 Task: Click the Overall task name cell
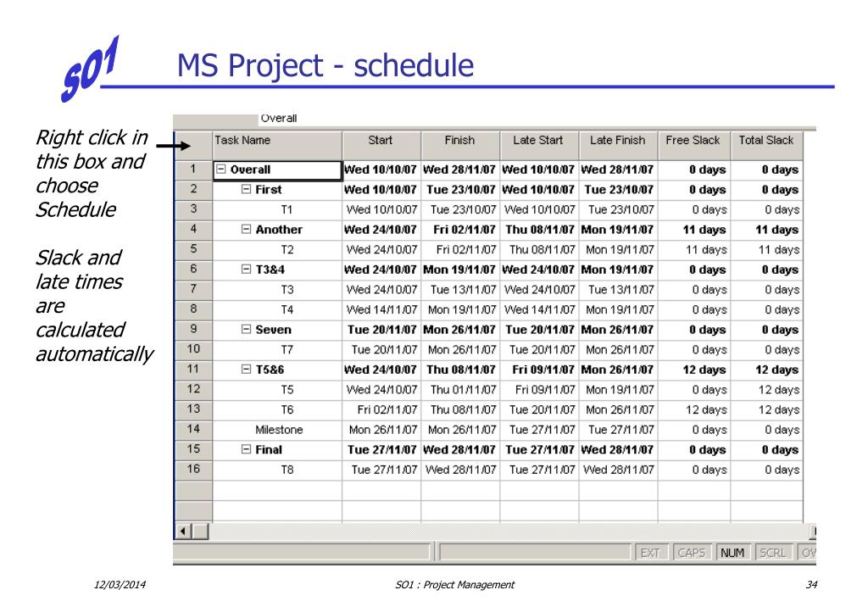coord(277,170)
